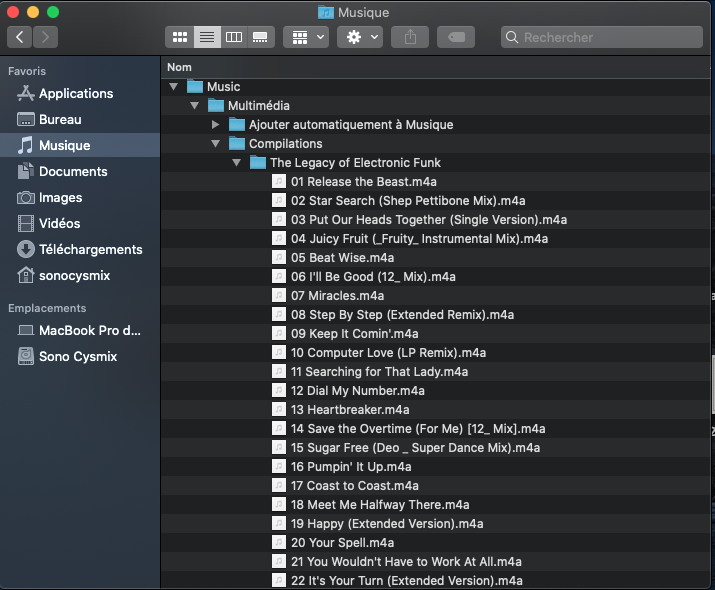Screen dimensions: 715x590
Task: Switch to gallery view mode
Action: tap(260, 37)
